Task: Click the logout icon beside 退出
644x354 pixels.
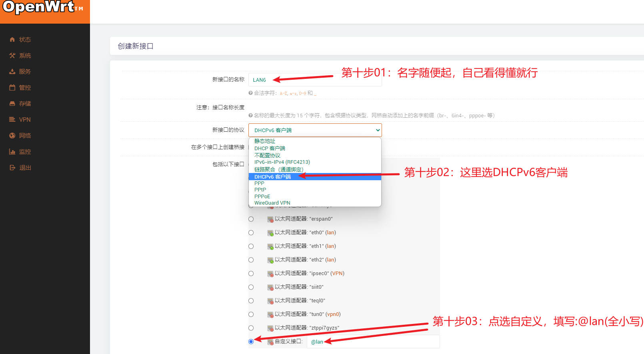Action: coord(12,168)
